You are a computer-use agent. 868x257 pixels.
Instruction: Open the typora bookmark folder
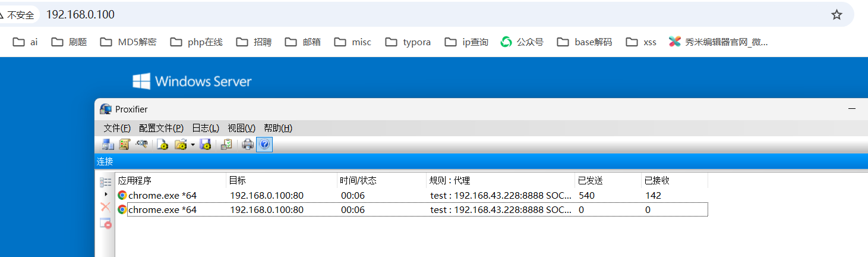(408, 42)
